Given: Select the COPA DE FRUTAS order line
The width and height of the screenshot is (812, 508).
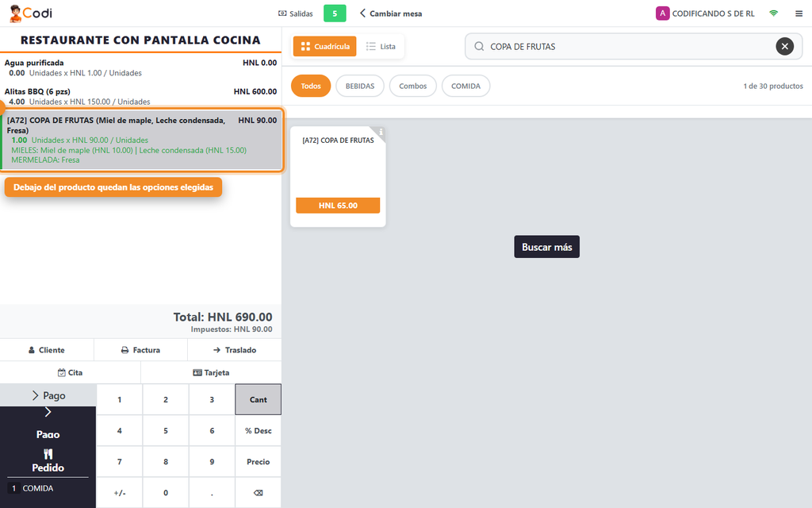Looking at the screenshot, I should pyautogui.click(x=143, y=140).
